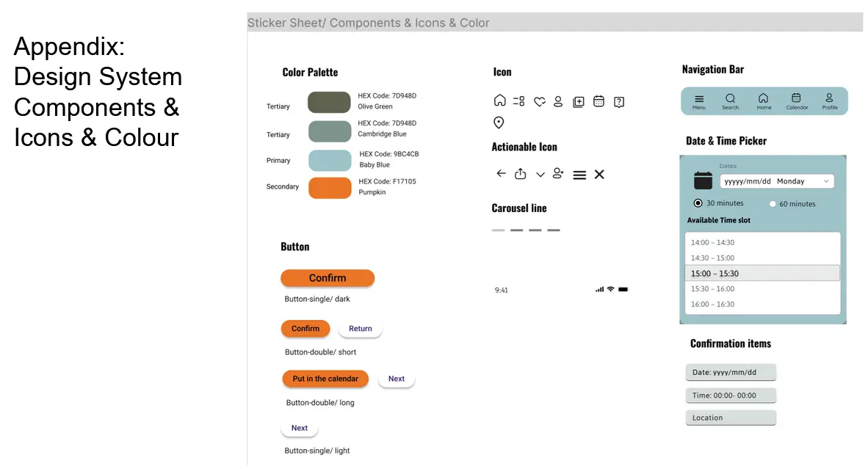
Task: Click the Pumpkin orange color swatch
Action: (x=330, y=188)
